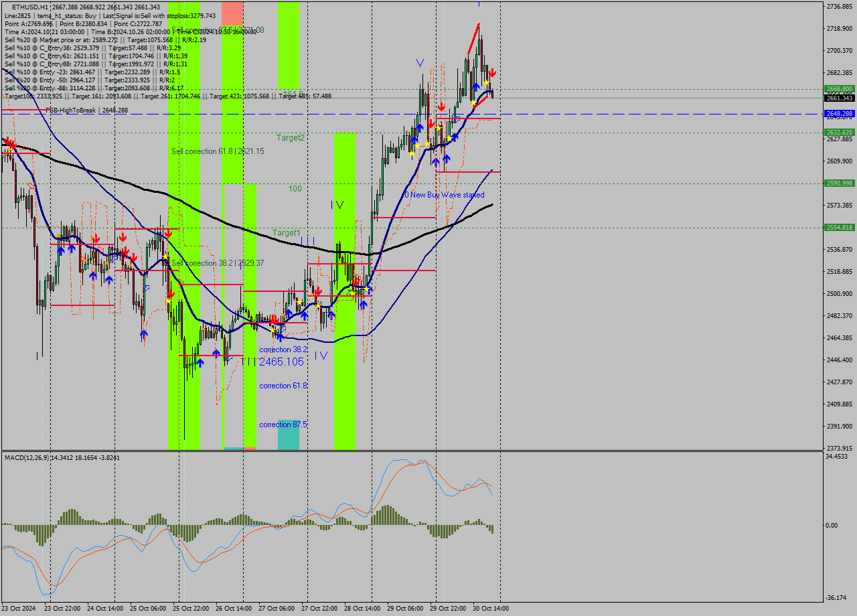Click the 2700.170 price axis value

pyautogui.click(x=840, y=51)
